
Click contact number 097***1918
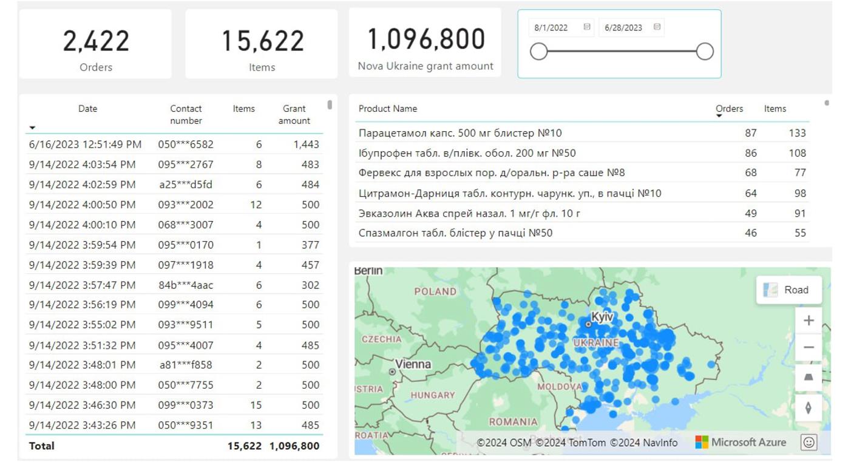click(x=186, y=265)
